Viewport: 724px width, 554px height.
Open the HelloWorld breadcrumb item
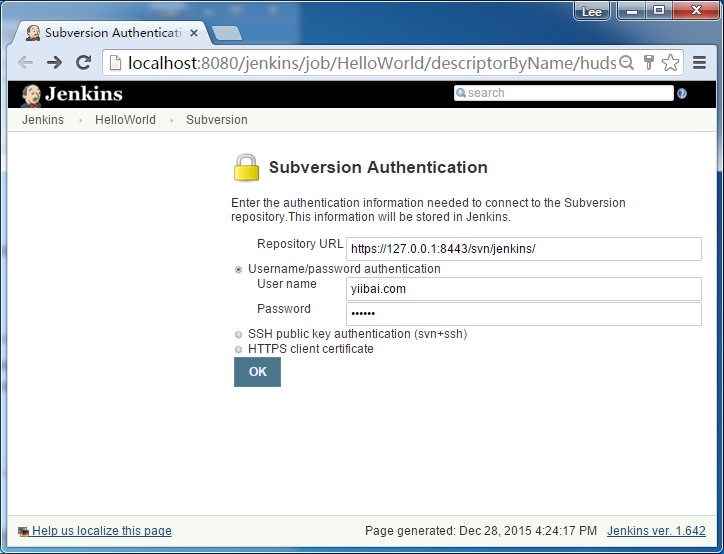coord(125,120)
